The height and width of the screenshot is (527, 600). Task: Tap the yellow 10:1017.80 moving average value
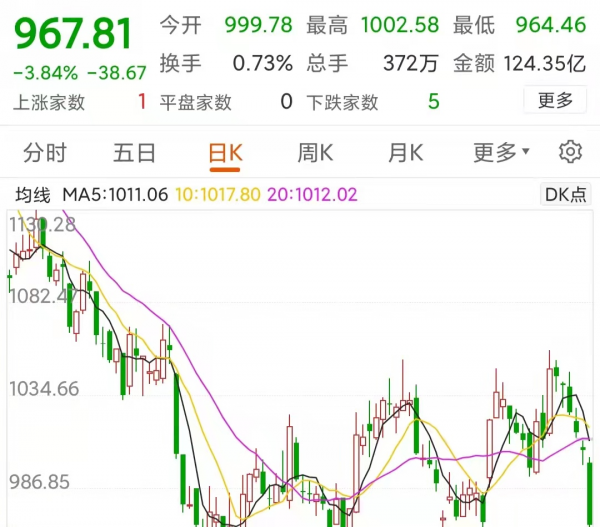218,195
